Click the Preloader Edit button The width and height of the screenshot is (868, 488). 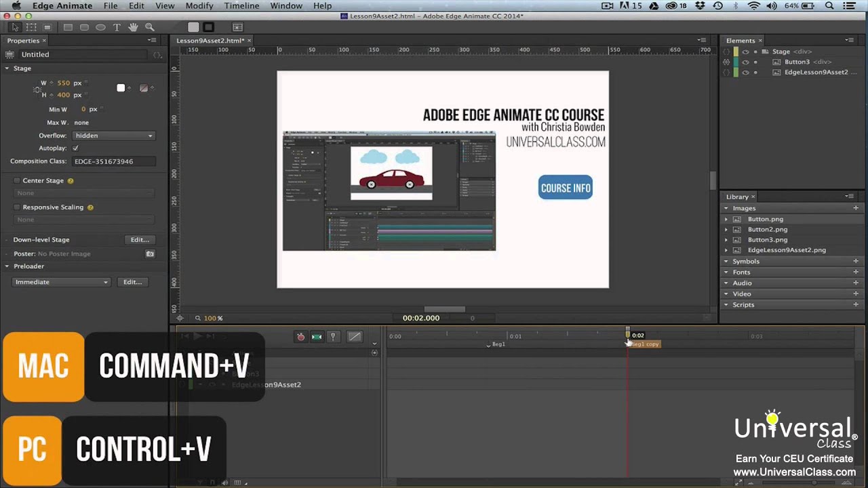pyautogui.click(x=132, y=282)
